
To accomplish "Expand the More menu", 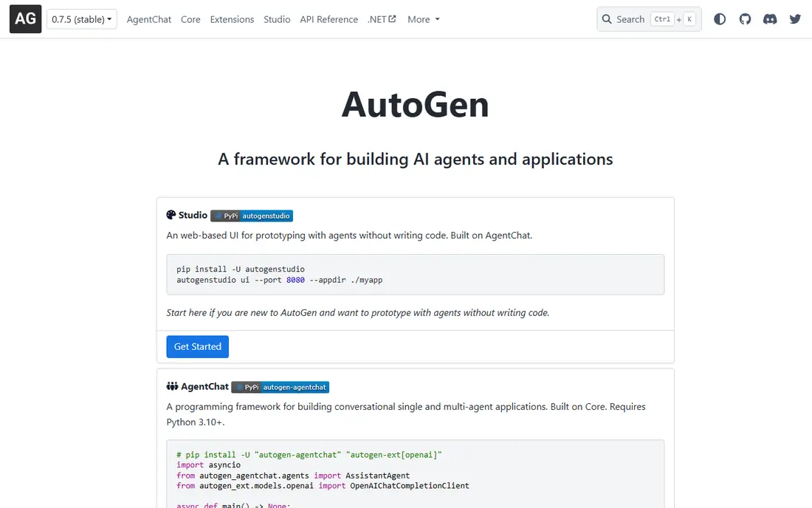I will click(424, 19).
